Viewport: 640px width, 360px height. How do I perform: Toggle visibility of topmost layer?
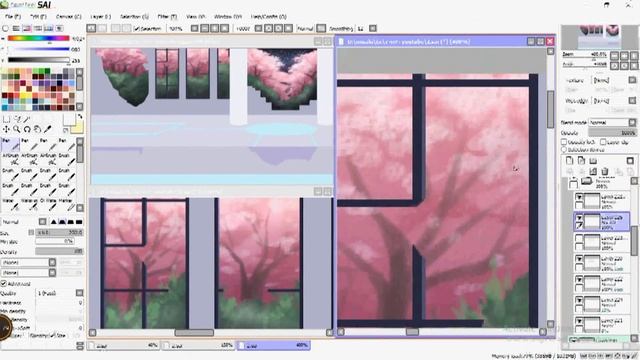[579, 197]
